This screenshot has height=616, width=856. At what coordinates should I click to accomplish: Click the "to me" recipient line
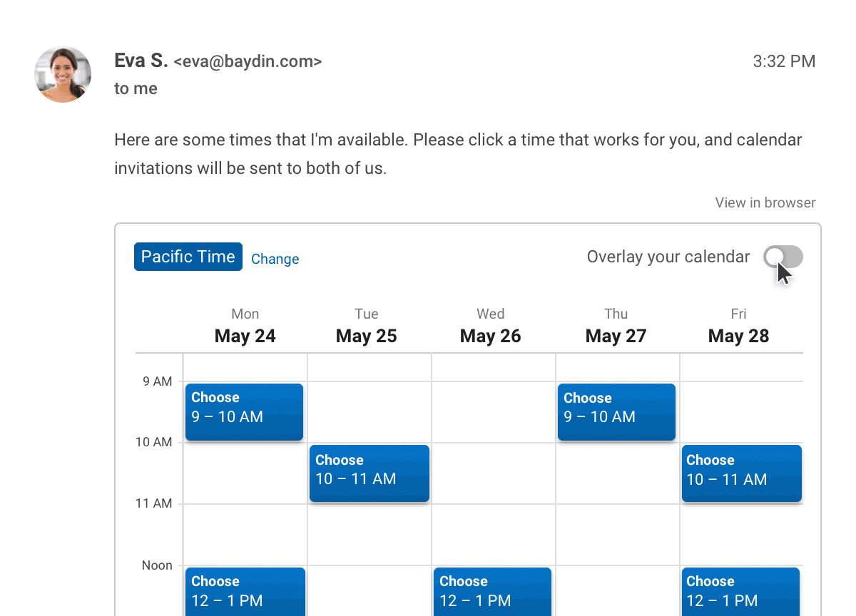point(136,89)
